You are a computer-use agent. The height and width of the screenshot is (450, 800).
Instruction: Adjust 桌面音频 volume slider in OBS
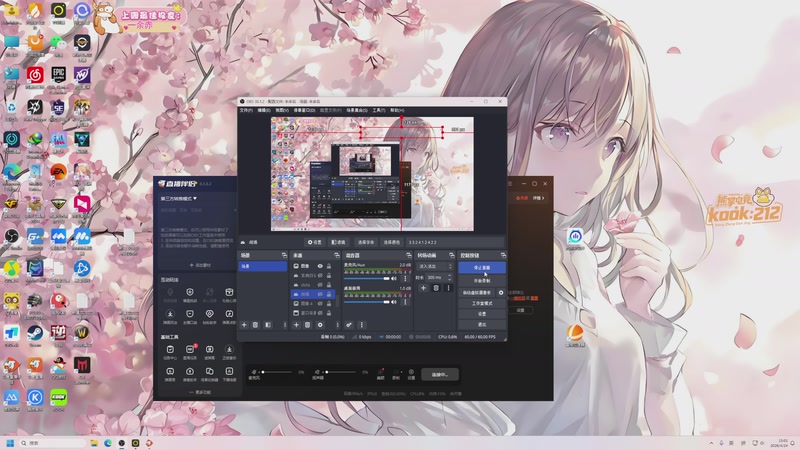click(x=367, y=302)
